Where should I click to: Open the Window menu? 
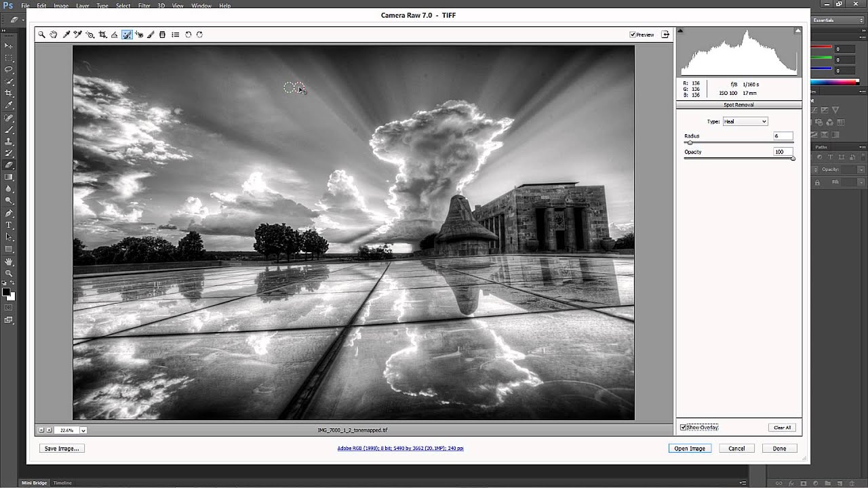pos(201,6)
